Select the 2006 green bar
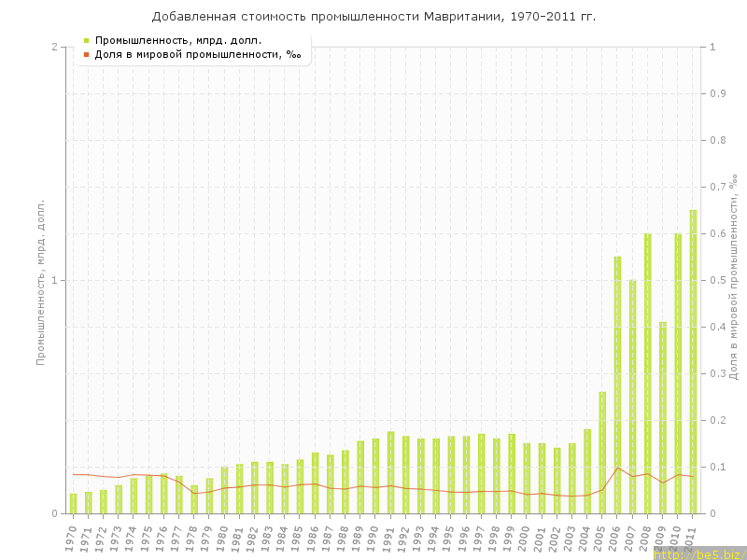747x560 pixels. 617,385
